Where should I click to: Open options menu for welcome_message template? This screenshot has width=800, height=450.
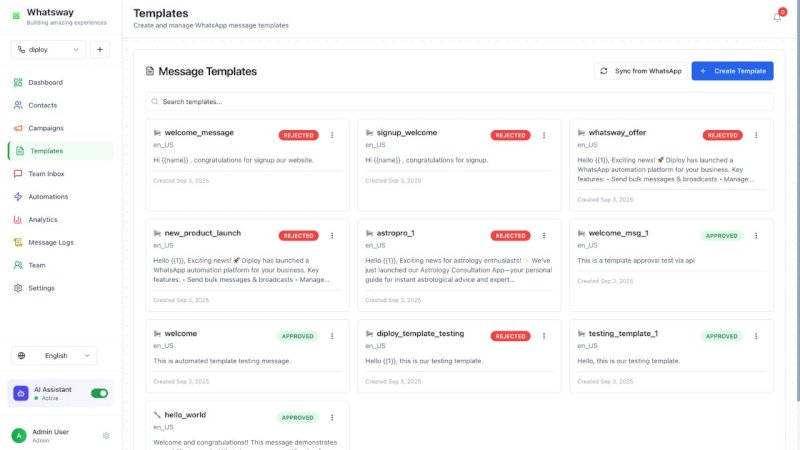(x=332, y=135)
